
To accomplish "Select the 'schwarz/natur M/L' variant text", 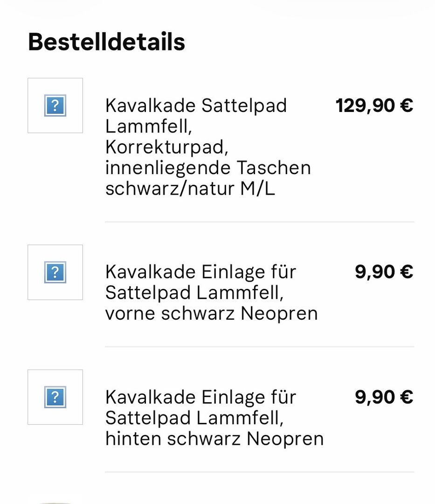I will pyautogui.click(x=190, y=189).
